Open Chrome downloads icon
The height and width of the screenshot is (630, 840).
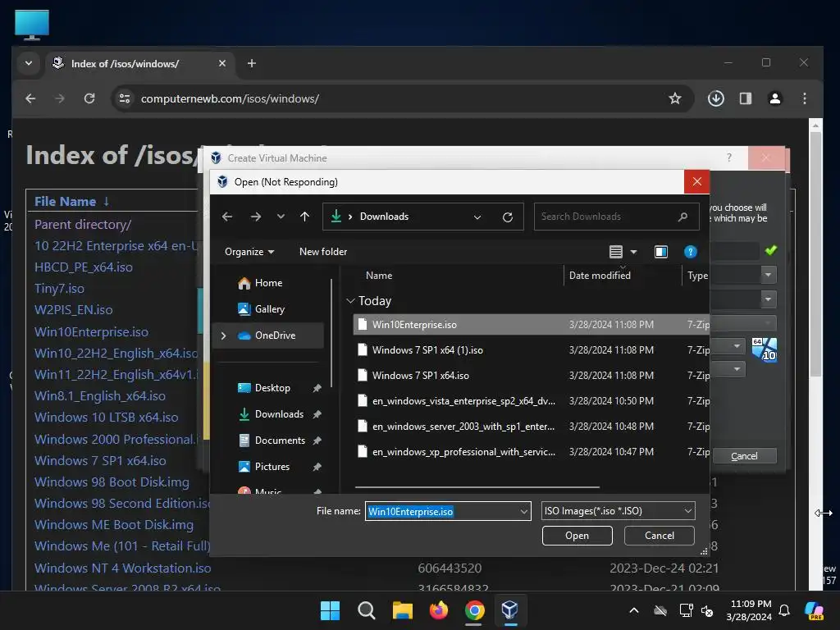pyautogui.click(x=715, y=98)
